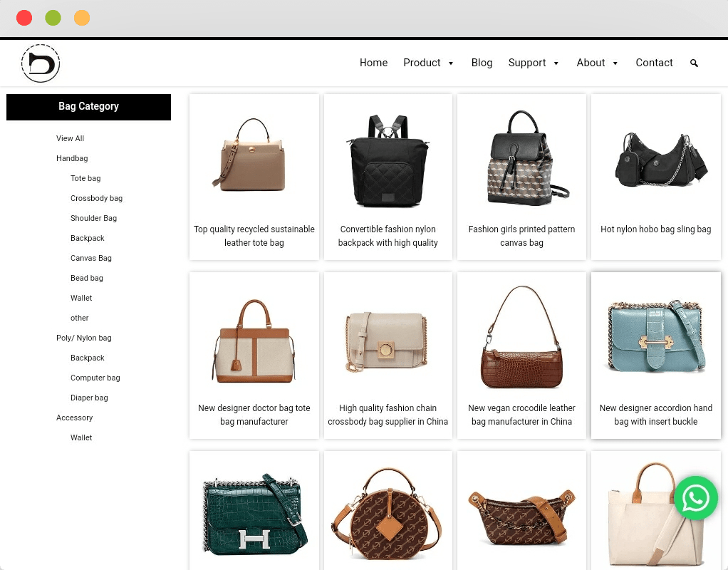Click 'Top quality recycled sustainable leather tote bag' title
728x570 pixels.
[254, 236]
